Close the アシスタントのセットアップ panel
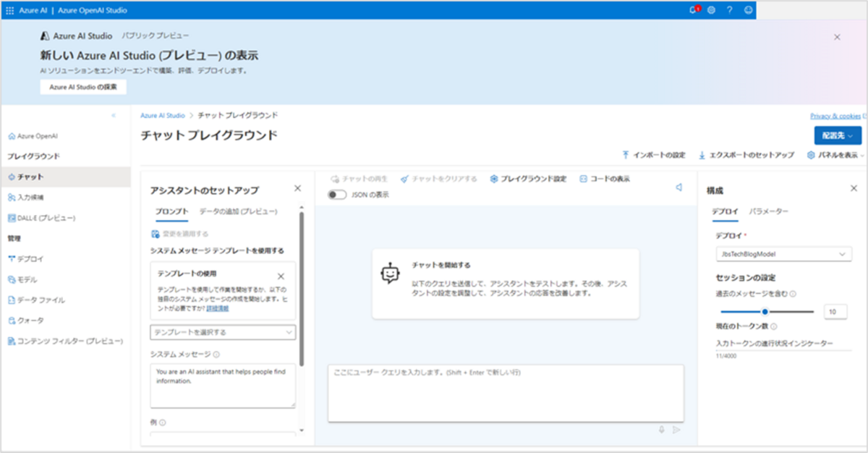Screen dimensions: 868x453 click(297, 188)
